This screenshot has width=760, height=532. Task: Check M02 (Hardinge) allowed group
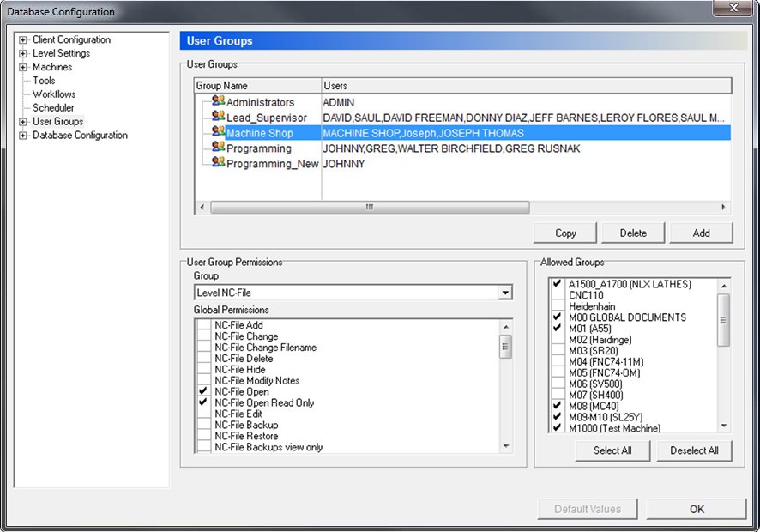pos(558,340)
